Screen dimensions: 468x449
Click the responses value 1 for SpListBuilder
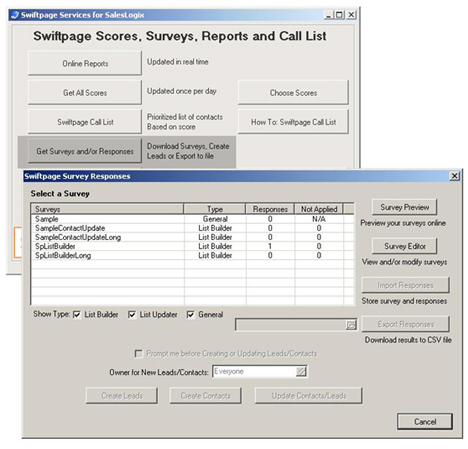point(270,246)
